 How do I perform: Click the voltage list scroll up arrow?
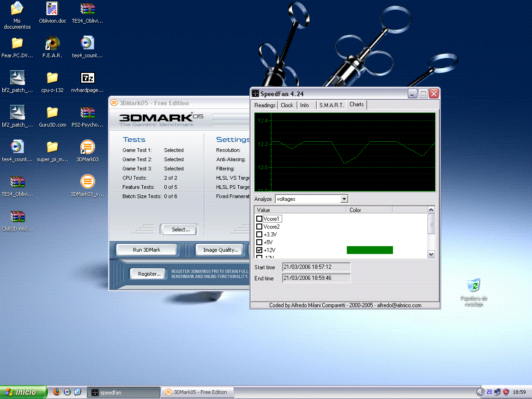[431, 210]
